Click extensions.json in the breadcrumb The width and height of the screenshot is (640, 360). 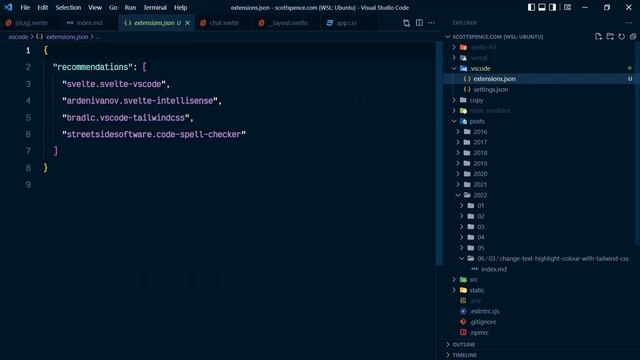(x=67, y=37)
